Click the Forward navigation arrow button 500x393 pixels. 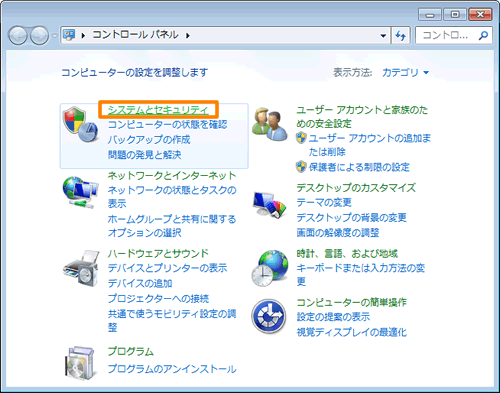[39, 35]
